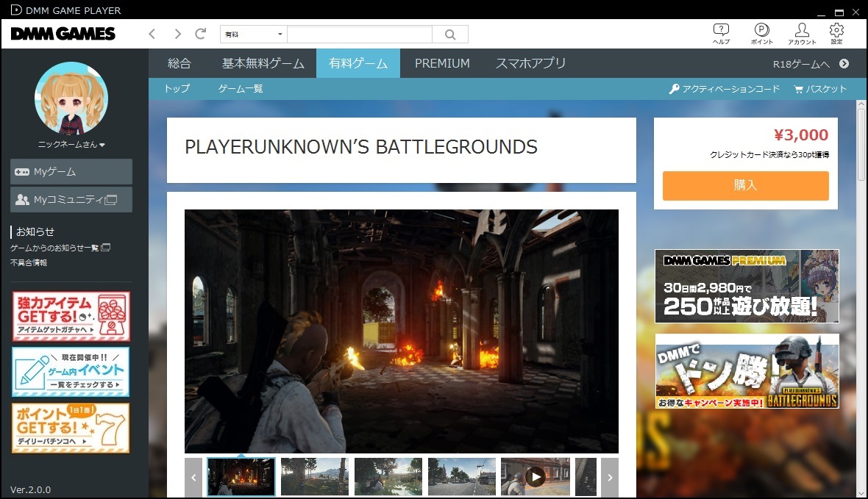Viewport: 868px width, 499px height.
Task: Select the second thumbnail with trees and field
Action: (x=314, y=476)
